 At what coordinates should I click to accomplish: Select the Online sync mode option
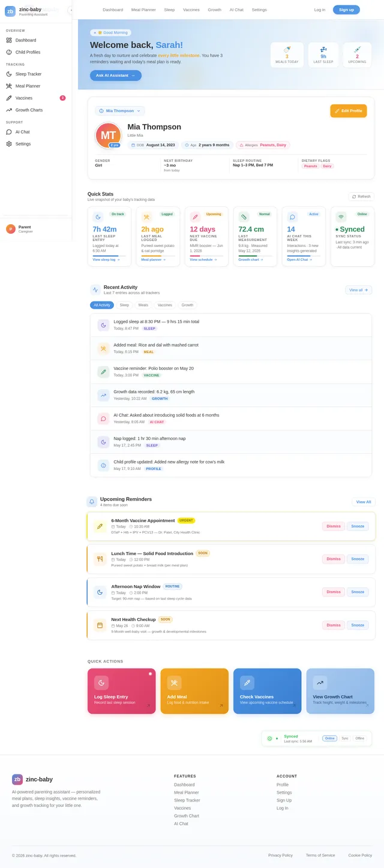coord(329,739)
